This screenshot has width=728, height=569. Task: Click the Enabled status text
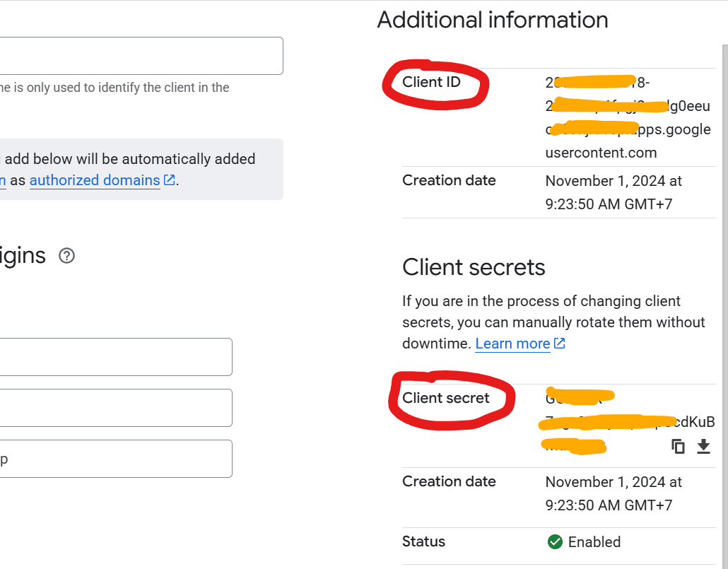pyautogui.click(x=594, y=542)
